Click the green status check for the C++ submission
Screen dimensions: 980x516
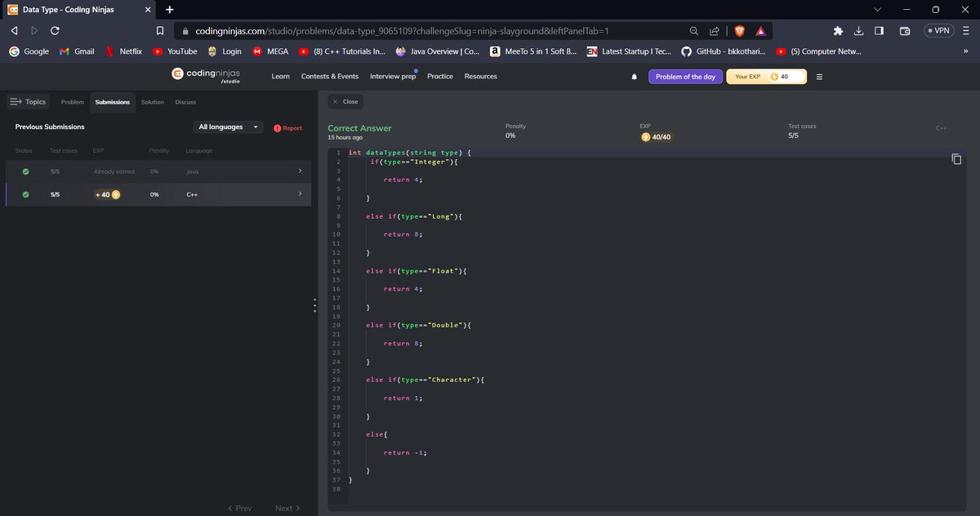25,194
